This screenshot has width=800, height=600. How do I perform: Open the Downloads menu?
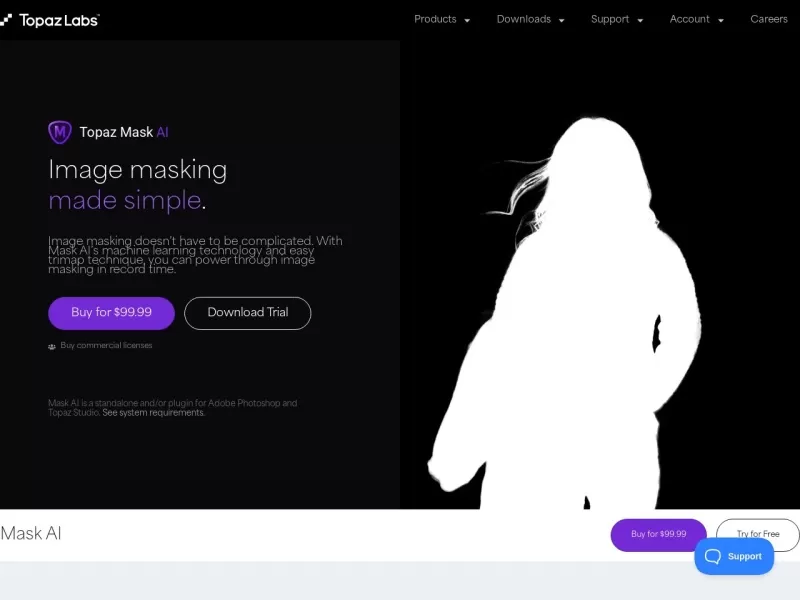point(523,19)
